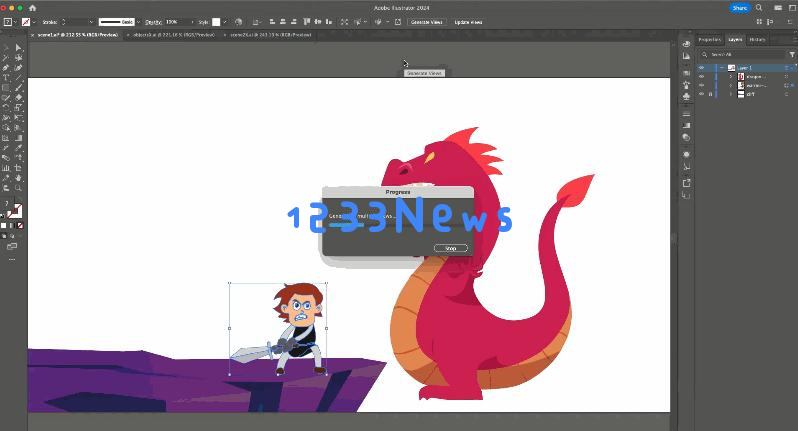Select the Eyedropper tool
The width and height of the screenshot is (798, 431).
click(x=18, y=148)
